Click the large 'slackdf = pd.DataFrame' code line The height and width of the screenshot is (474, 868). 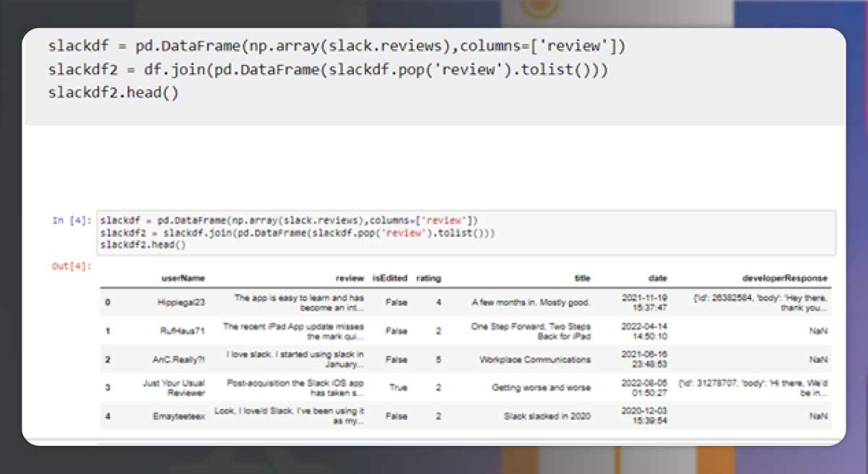coord(337,47)
